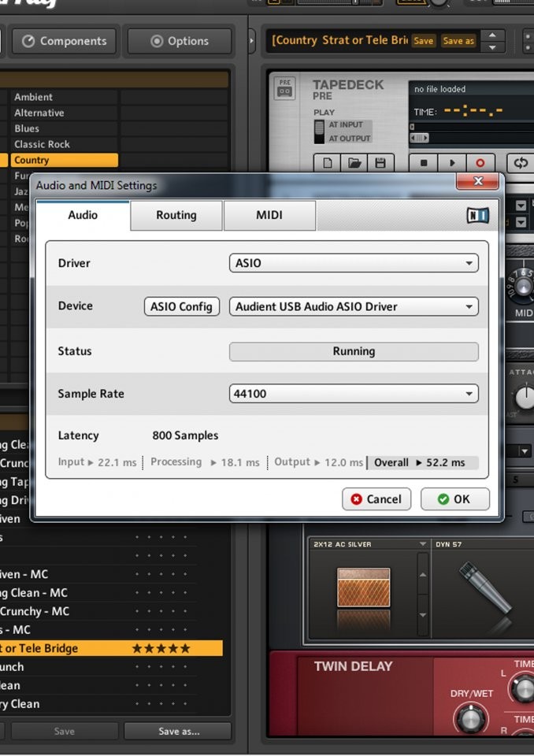The image size is (534, 756).
Task: Switch to the Routing tab
Action: coord(176,215)
